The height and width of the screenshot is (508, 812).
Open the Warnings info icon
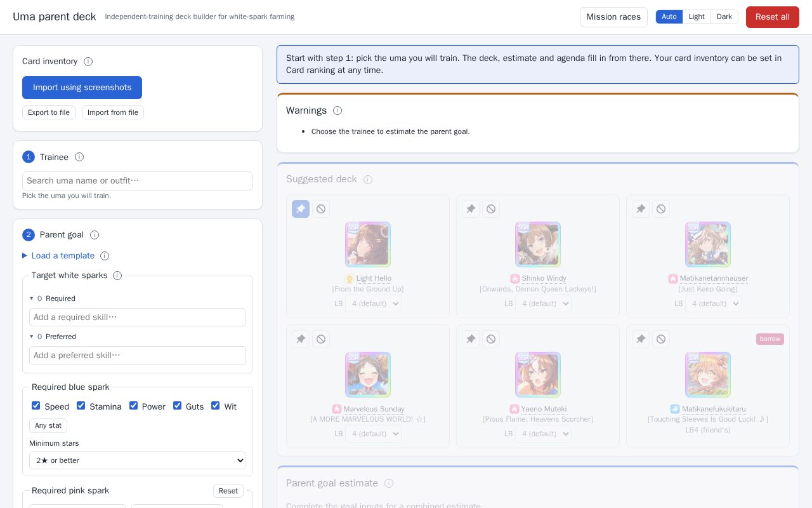337,110
